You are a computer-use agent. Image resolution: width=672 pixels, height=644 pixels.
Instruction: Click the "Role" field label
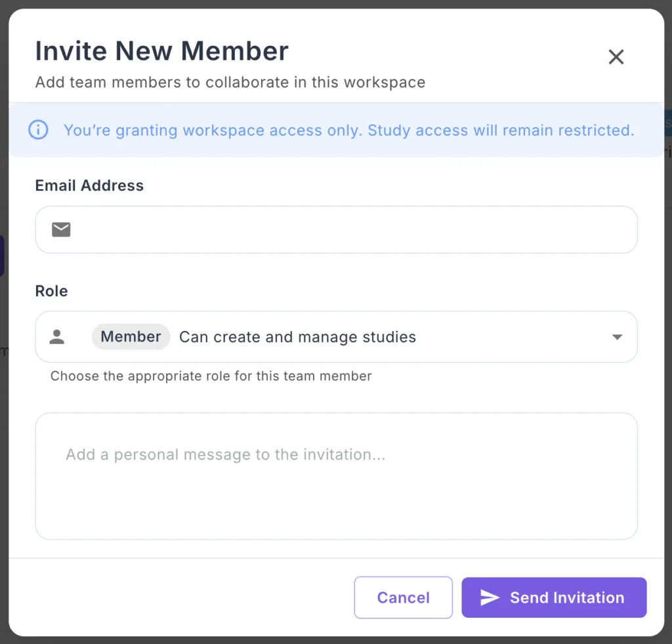(x=51, y=291)
